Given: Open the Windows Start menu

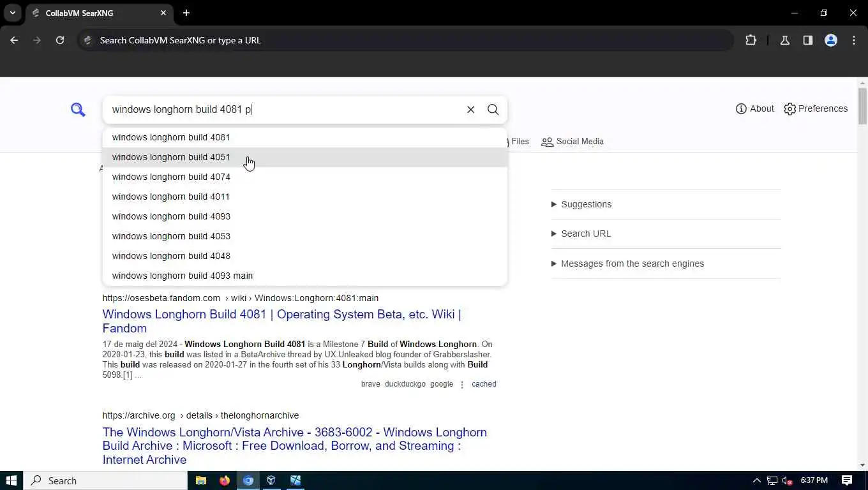Looking at the screenshot, I should coord(11,480).
